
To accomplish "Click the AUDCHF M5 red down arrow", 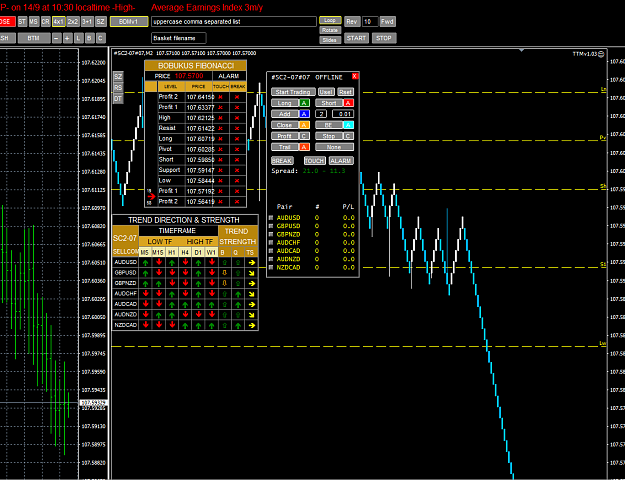I will [x=145, y=293].
